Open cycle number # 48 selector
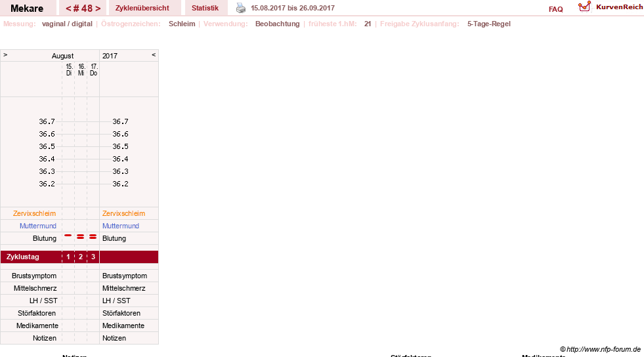 click(83, 9)
